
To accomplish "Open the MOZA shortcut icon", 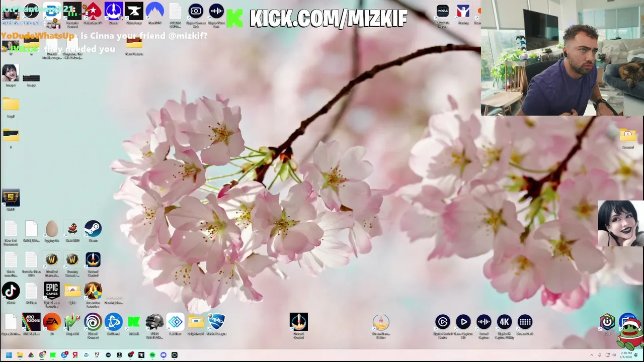I will pos(443,11).
